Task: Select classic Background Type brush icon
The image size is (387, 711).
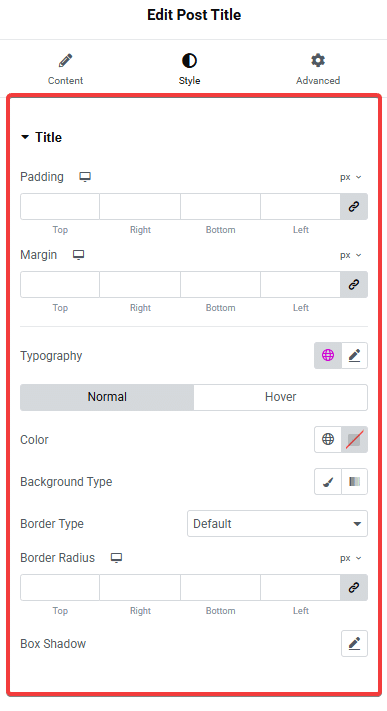Action: (328, 481)
